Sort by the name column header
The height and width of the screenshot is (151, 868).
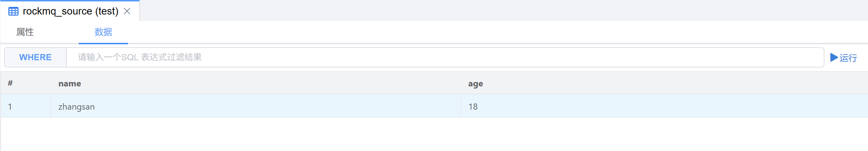(70, 83)
